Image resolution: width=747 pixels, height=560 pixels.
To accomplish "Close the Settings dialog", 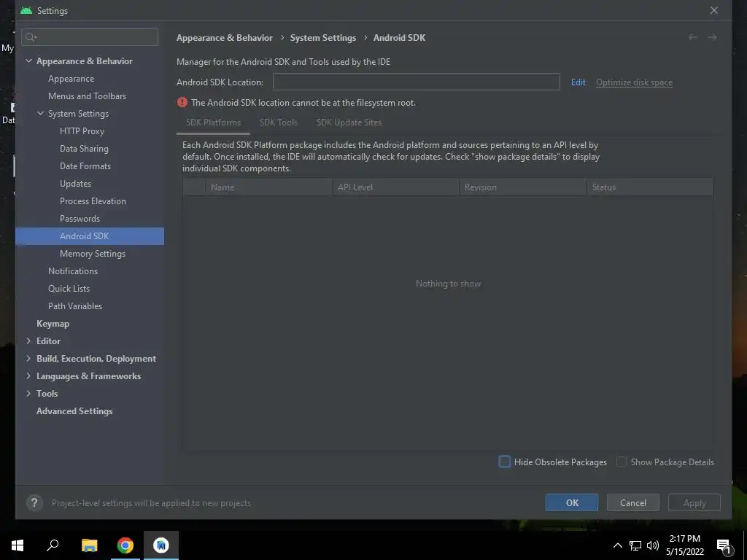I will coord(713,10).
